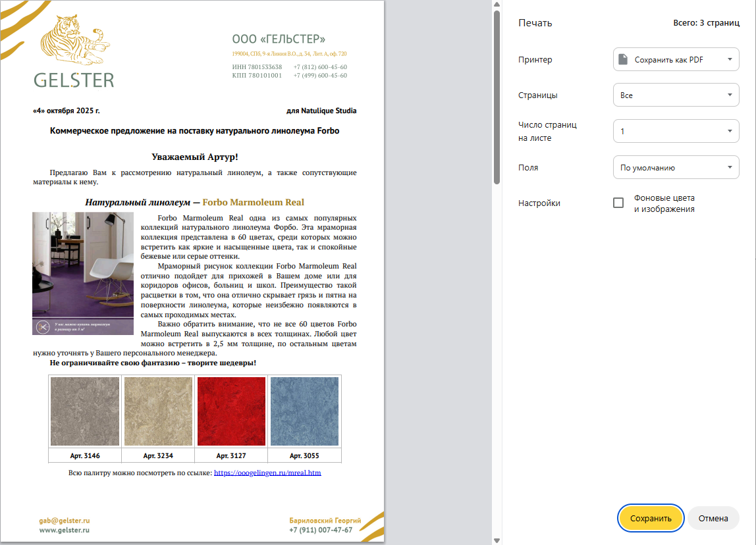Click the Отмена button
Image resolution: width=756 pixels, height=545 pixels.
pyautogui.click(x=713, y=518)
